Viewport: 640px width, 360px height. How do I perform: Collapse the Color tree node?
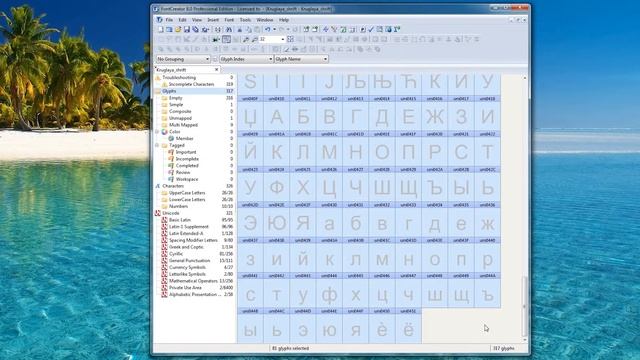[157, 132]
